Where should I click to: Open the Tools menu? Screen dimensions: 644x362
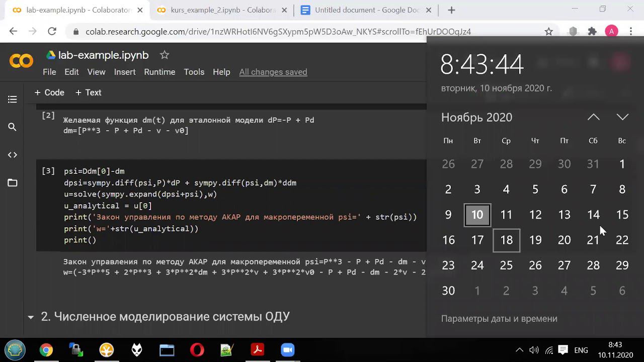click(194, 72)
